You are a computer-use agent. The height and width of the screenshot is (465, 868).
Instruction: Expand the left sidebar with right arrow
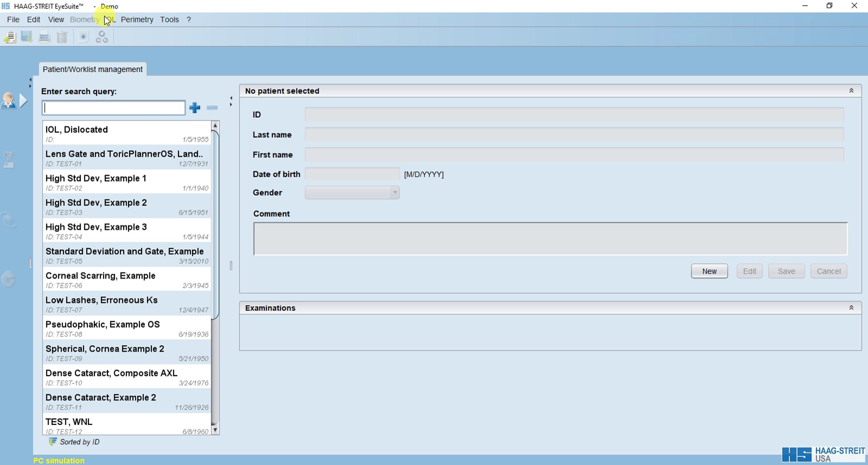pos(30,86)
